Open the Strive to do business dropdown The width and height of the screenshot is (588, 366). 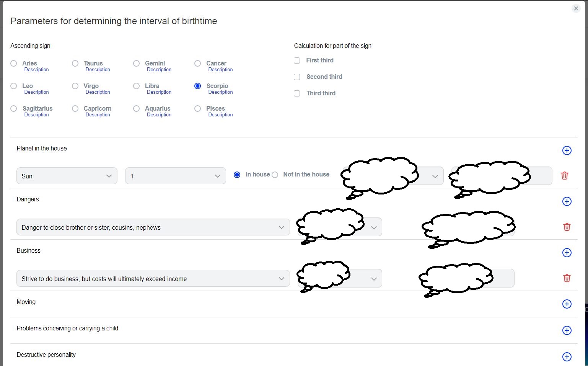[x=153, y=279]
